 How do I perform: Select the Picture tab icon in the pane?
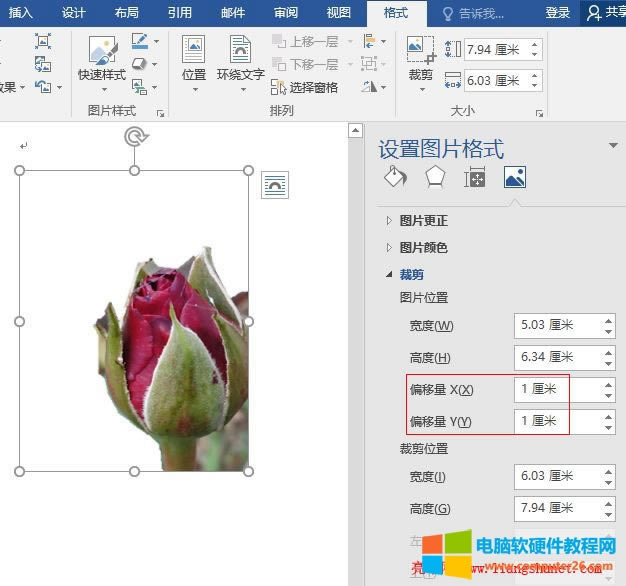tap(514, 178)
